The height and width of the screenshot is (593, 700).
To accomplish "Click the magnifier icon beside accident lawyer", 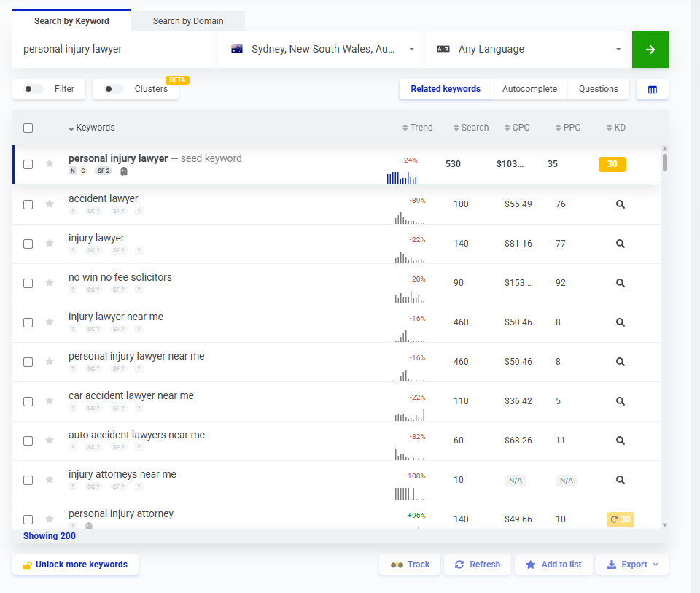I will coord(620,204).
